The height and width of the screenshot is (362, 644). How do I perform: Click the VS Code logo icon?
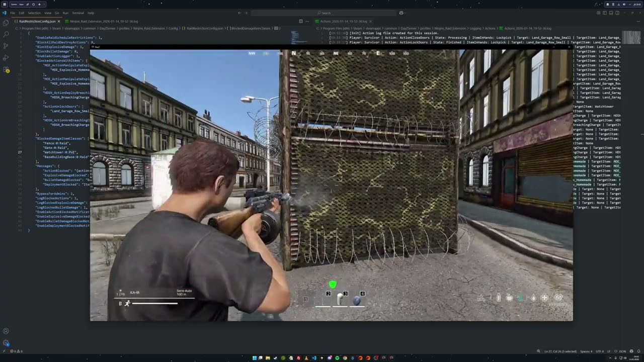point(4,13)
